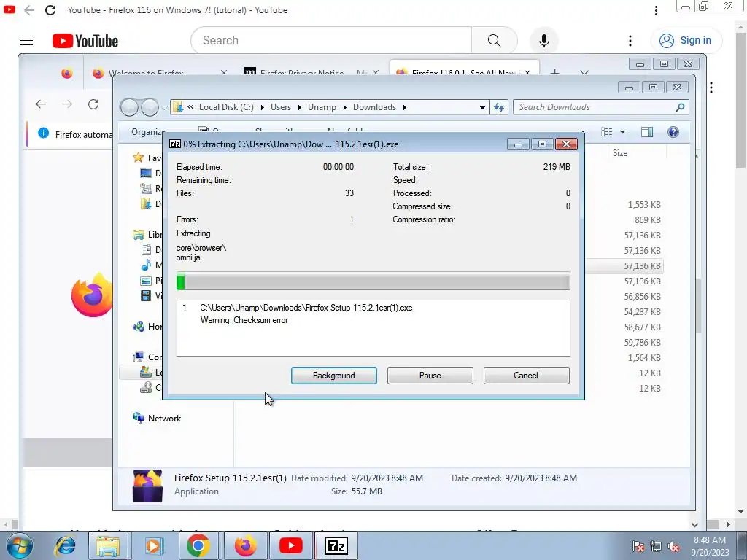747x560 pixels.
Task: Click the taskbar clock showing 8:48 AM
Action: click(x=710, y=546)
